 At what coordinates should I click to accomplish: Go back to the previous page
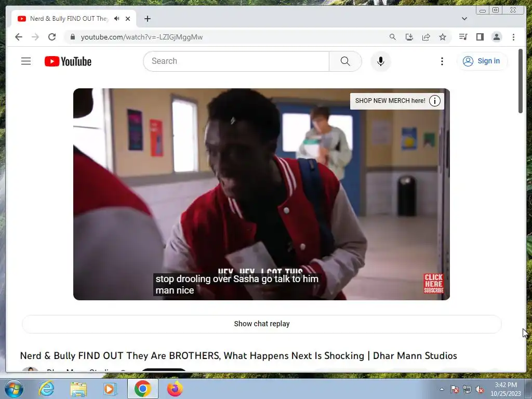click(x=19, y=37)
